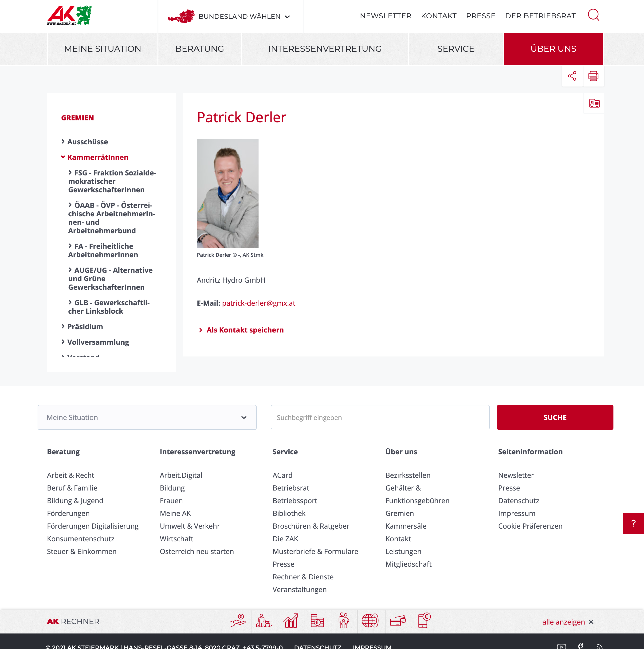Open the hand with euro coin calculator

(238, 621)
